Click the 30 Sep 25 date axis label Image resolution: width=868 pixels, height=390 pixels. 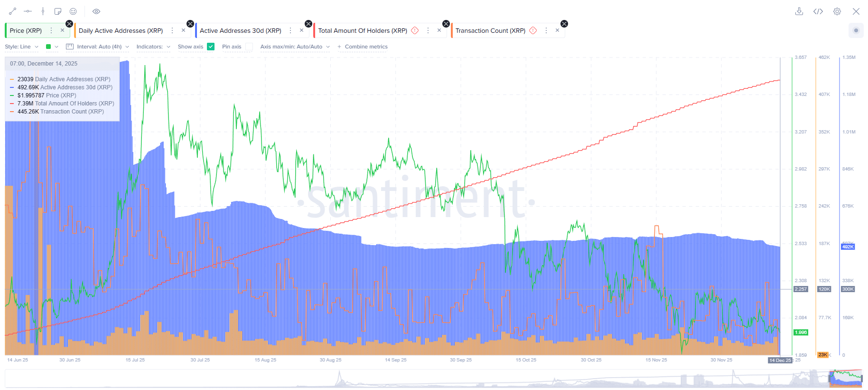point(461,360)
